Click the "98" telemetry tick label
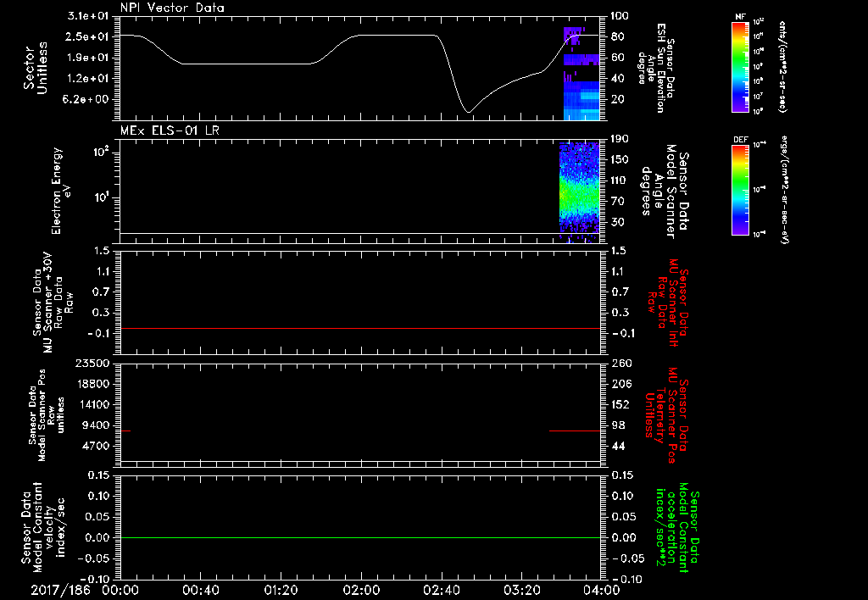Screen dimensions: 868x600 click(x=620, y=425)
